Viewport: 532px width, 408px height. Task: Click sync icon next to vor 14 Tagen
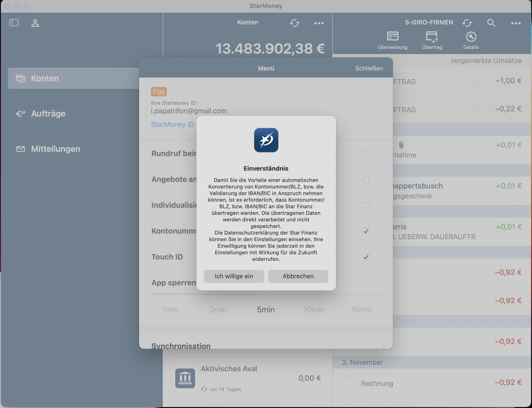[x=204, y=389]
